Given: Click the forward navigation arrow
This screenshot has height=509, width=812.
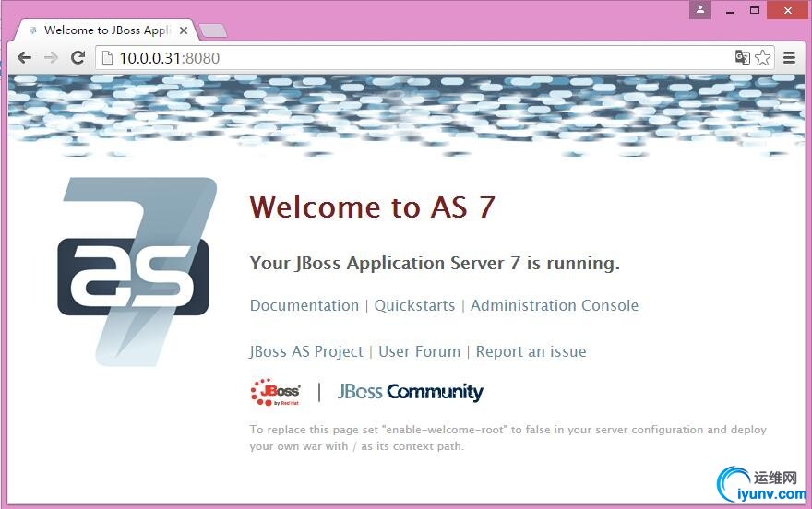Looking at the screenshot, I should coord(51,57).
